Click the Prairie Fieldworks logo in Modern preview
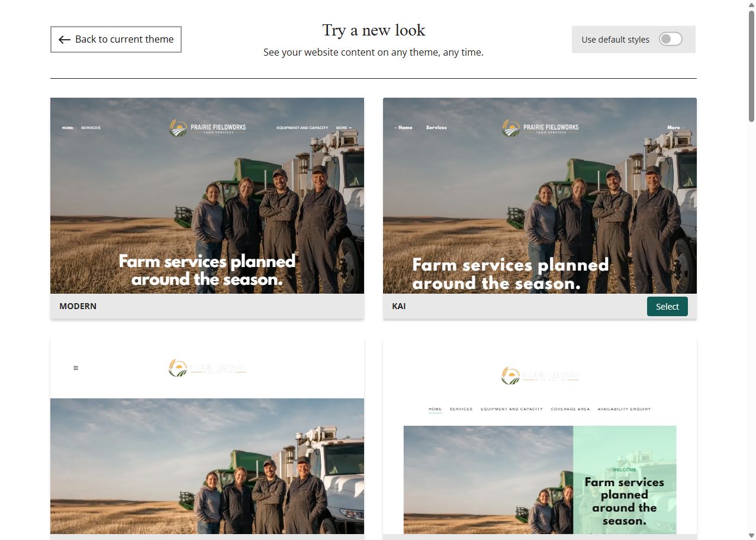 (207, 127)
